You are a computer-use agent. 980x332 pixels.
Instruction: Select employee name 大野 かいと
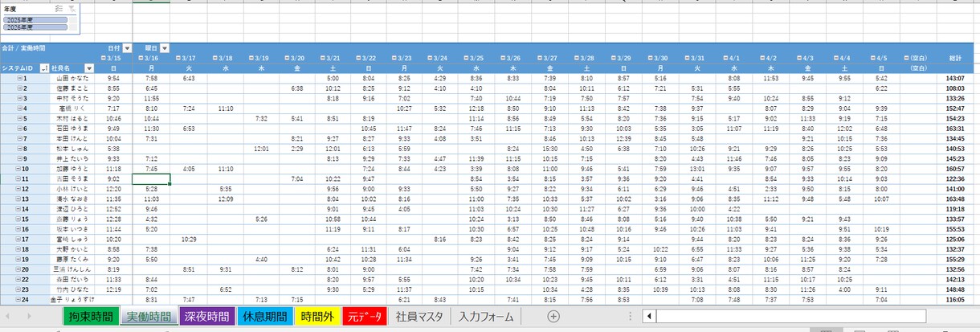click(72, 249)
